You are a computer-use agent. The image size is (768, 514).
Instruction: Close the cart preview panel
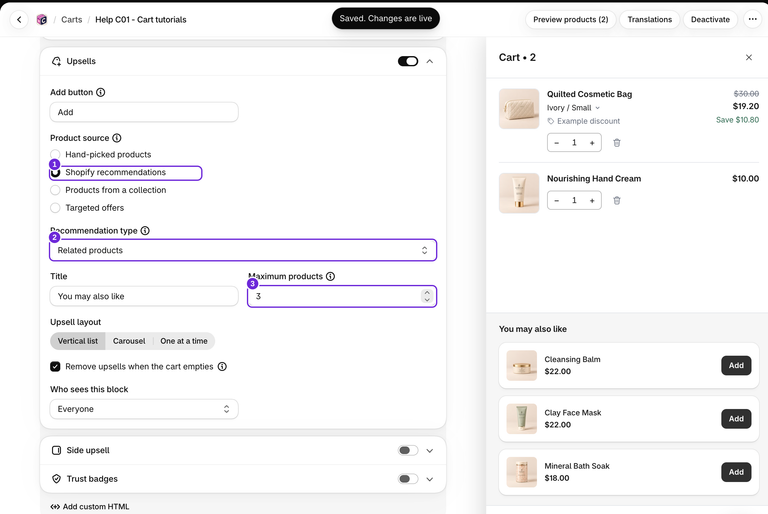click(x=748, y=57)
